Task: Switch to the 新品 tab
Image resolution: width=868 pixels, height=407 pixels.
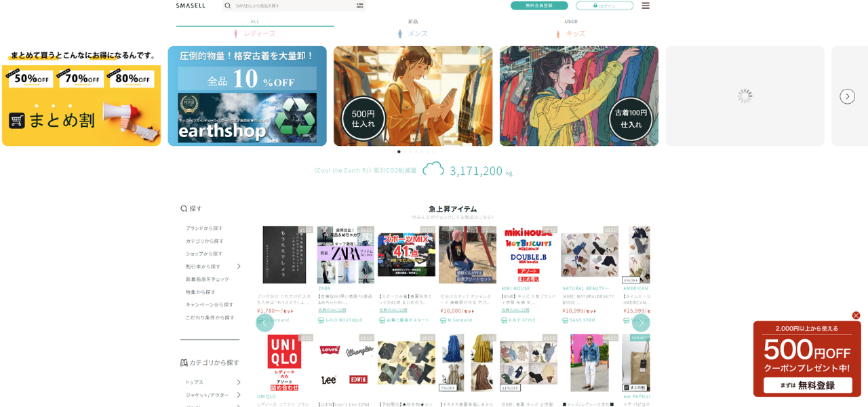Action: (x=413, y=21)
